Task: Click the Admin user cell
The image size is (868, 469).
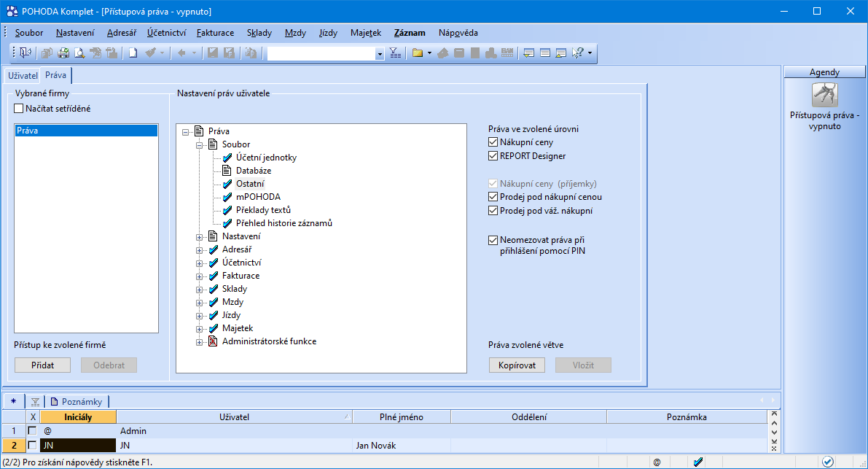Action: tap(234, 431)
